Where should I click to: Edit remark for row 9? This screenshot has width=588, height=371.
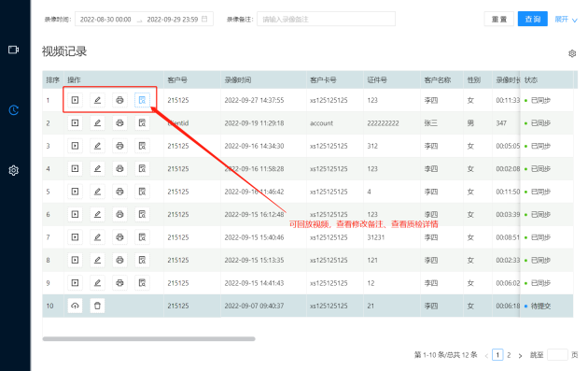97,283
